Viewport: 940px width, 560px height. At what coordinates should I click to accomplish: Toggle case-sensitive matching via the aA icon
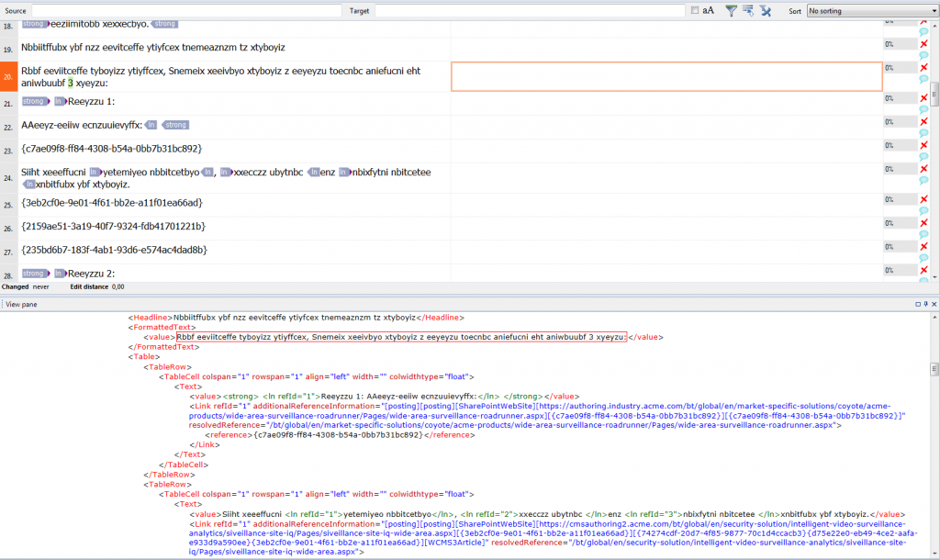tap(708, 10)
